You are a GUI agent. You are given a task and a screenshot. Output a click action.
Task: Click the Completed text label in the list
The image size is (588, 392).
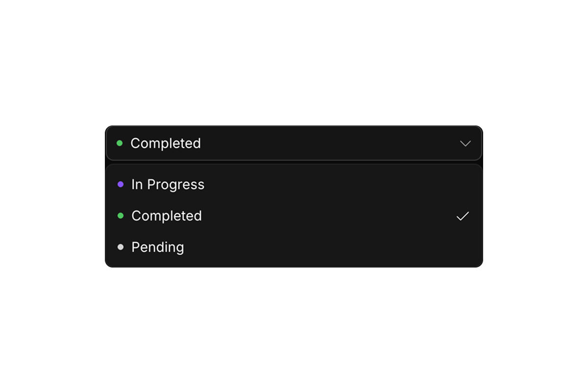pos(167,216)
